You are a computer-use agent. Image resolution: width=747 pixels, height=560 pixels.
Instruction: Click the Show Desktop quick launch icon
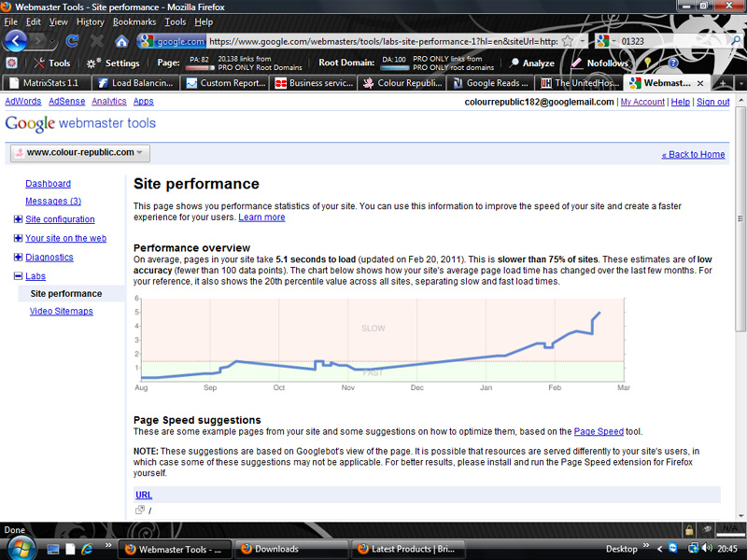point(53,549)
